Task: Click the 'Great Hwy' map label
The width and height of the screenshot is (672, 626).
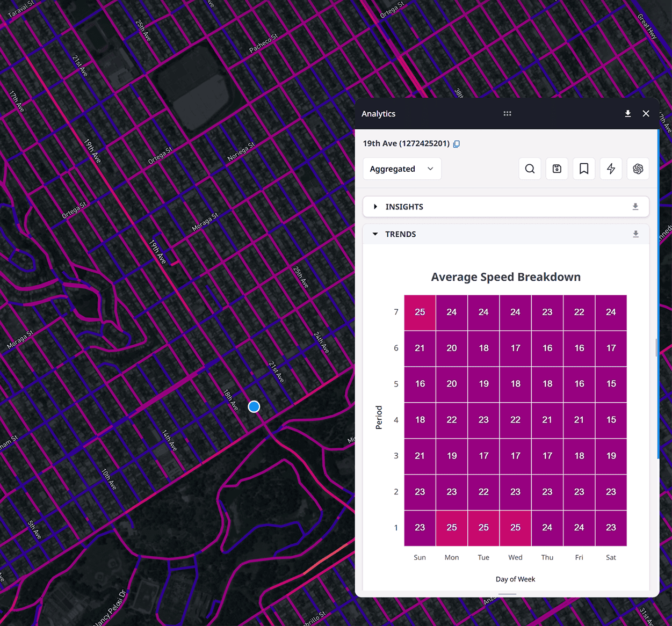Action: click(647, 26)
